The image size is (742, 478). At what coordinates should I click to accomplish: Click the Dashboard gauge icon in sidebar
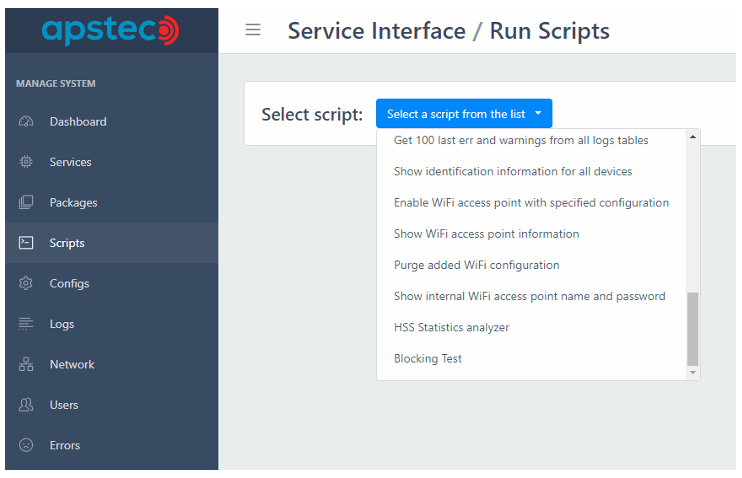[26, 122]
